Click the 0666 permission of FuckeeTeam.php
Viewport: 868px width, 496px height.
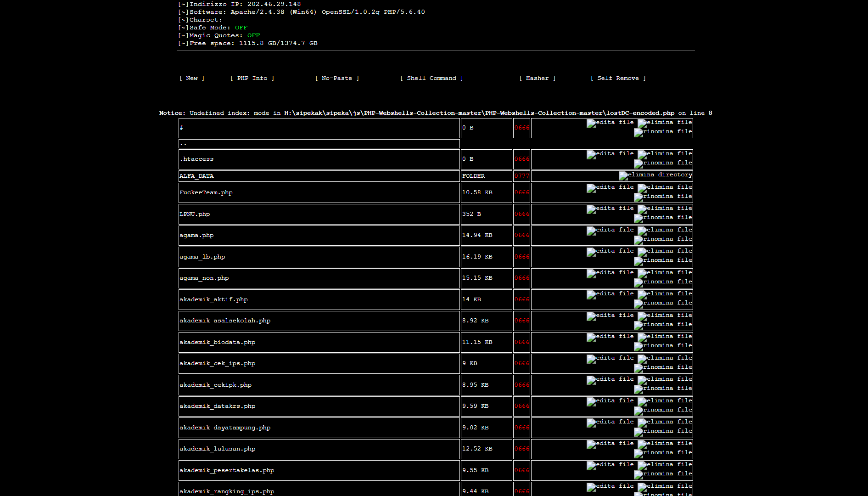click(x=521, y=192)
